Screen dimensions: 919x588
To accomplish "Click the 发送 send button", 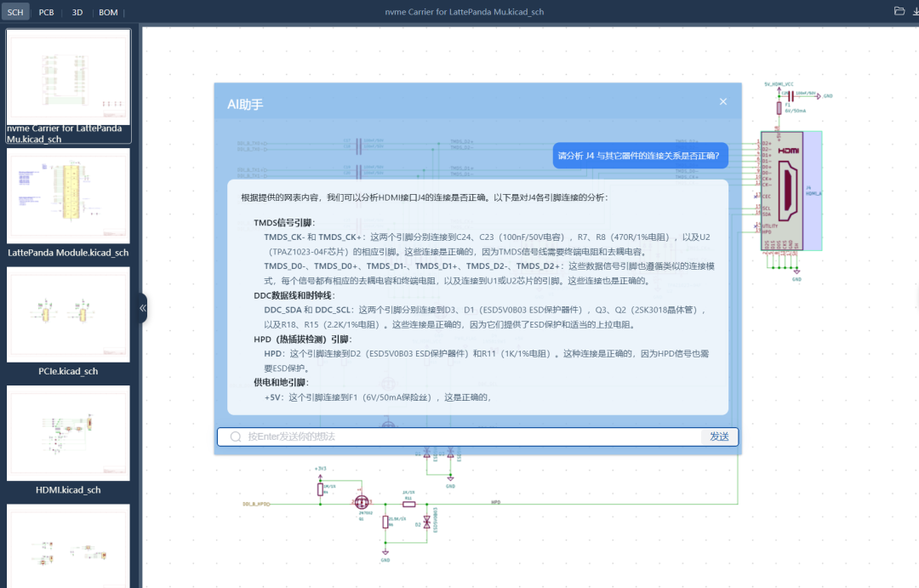I will click(x=719, y=437).
